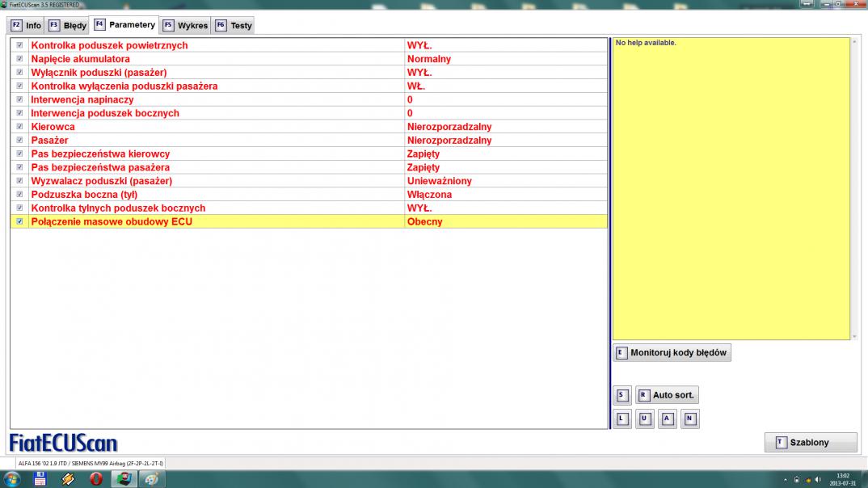This screenshot has width=868, height=488.
Task: Open the Paint palette taskbar icon
Action: (152, 478)
